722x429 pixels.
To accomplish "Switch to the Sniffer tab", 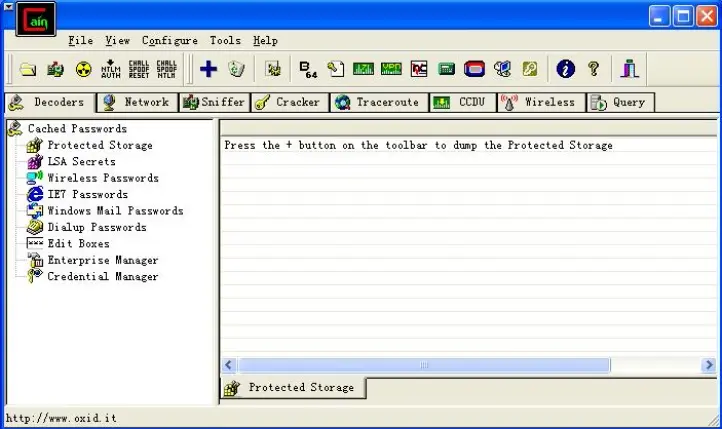I will [215, 102].
